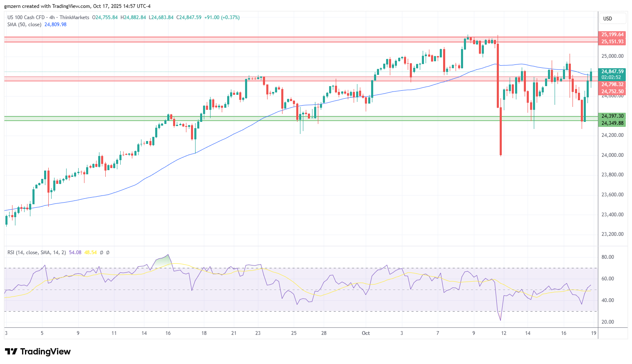The width and height of the screenshot is (632, 364).
Task: Click the RSI axis level 20.00
Action: tap(608, 322)
